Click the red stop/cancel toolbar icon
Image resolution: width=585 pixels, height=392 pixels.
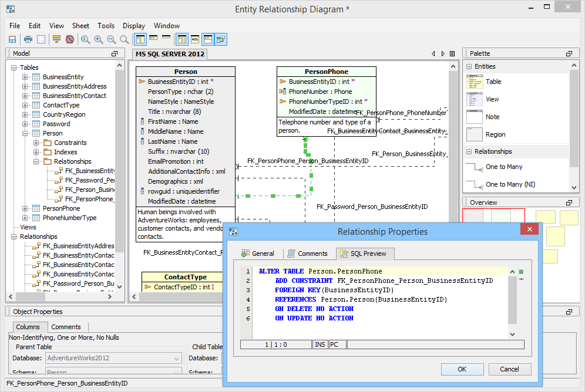pyautogui.click(x=70, y=39)
